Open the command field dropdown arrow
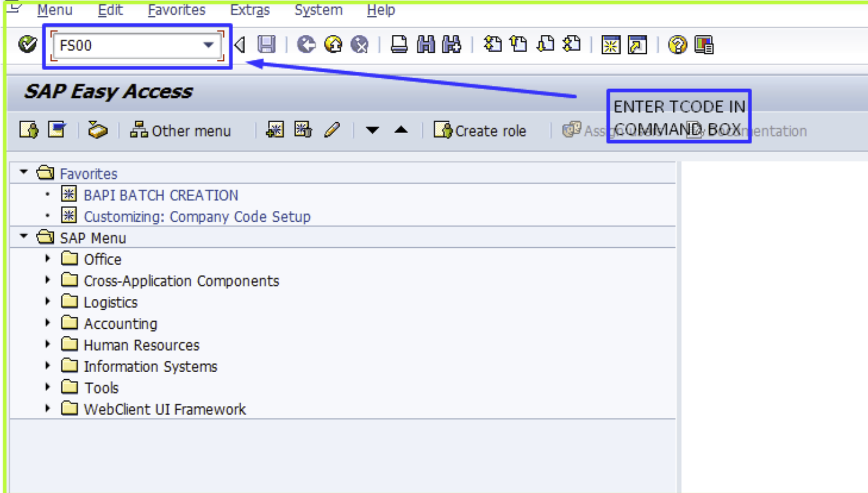868x493 pixels. (209, 46)
